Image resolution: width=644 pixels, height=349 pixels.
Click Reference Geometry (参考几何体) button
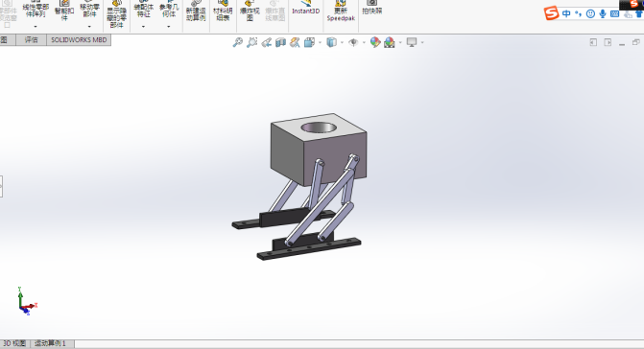(169, 9)
